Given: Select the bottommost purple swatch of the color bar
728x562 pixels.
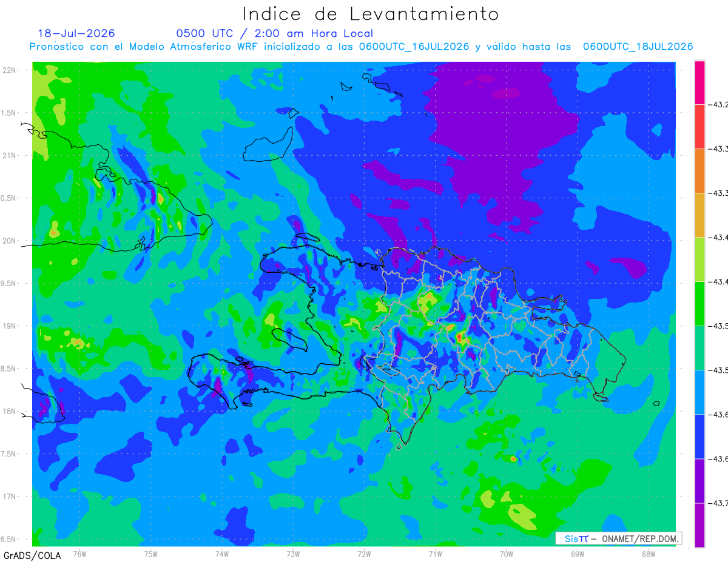Looking at the screenshot, I should (699, 525).
